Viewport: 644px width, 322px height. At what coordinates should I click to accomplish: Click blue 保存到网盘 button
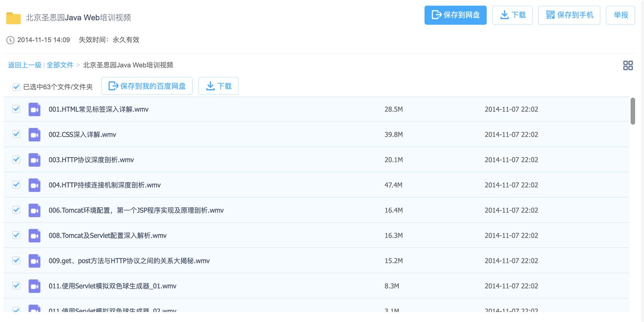(456, 15)
